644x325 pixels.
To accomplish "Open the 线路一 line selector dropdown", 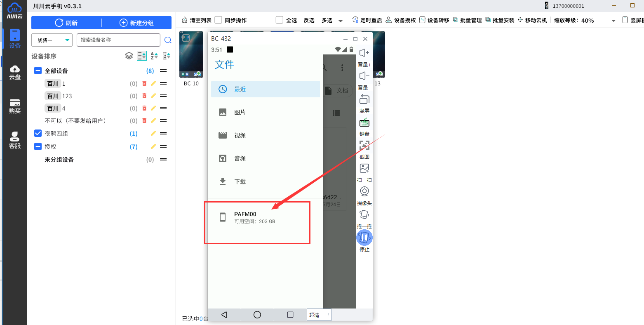I will (x=52, y=40).
